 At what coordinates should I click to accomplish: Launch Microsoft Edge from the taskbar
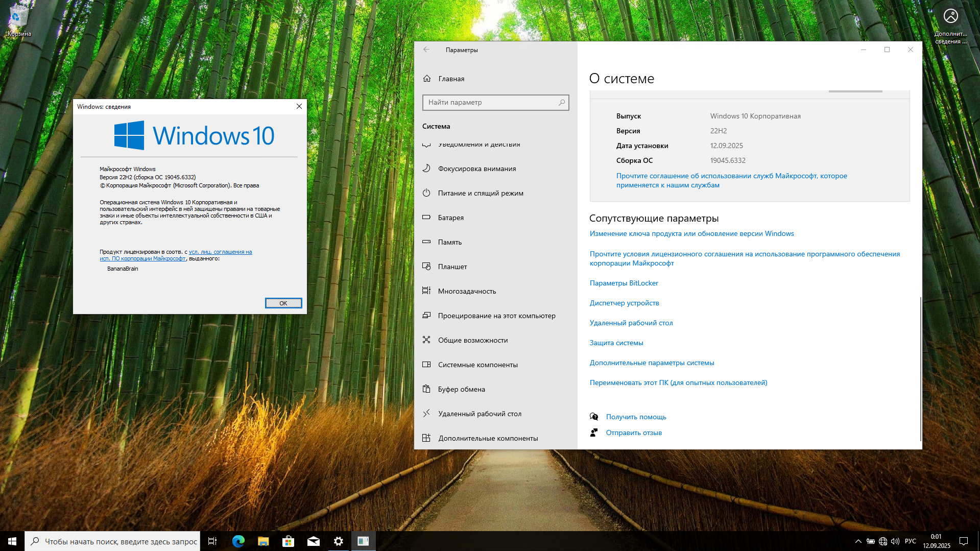pyautogui.click(x=238, y=541)
